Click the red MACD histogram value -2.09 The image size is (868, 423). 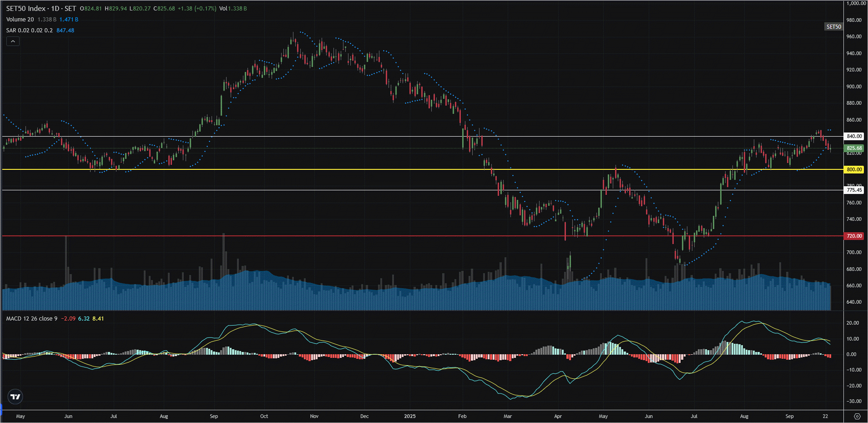pos(69,319)
